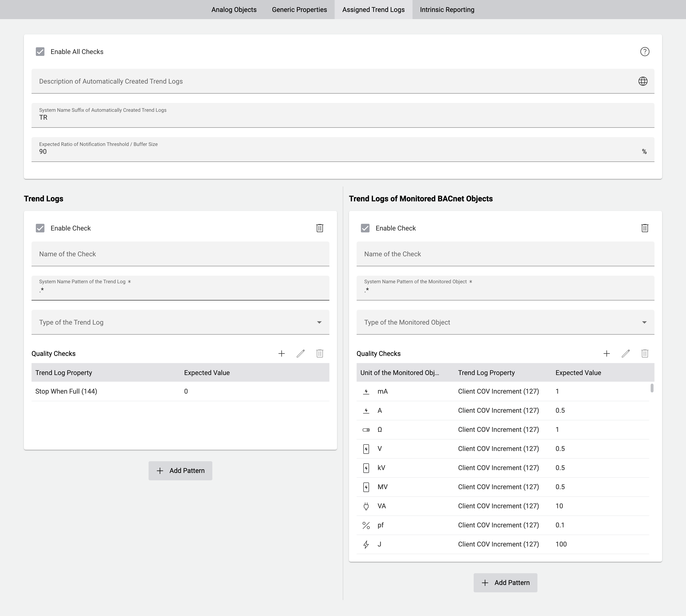The height and width of the screenshot is (616, 686).
Task: Edit the selected quality check in the Trend Logs panel
Action: point(300,354)
